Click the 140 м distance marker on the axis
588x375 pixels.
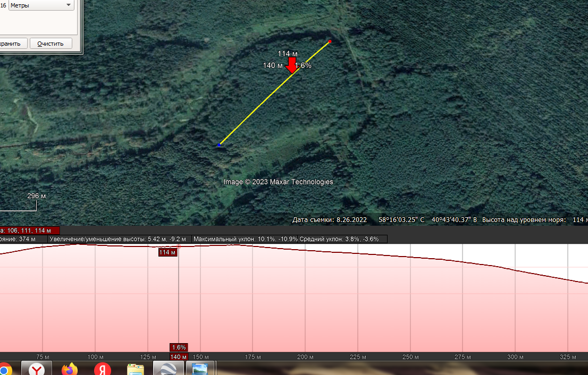[179, 357]
